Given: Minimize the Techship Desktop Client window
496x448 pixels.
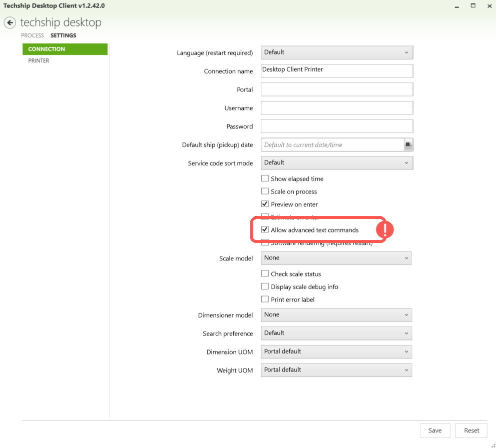Looking at the screenshot, I should (457, 6).
